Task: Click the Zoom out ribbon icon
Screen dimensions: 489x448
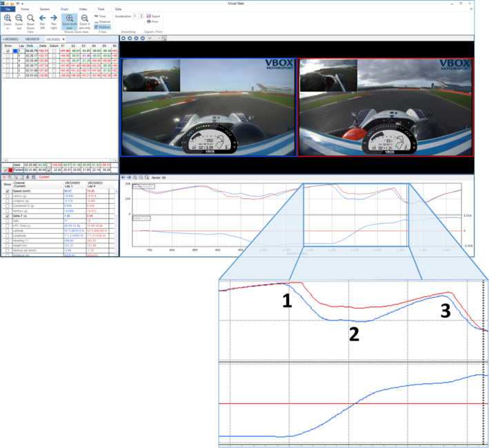Action: (19, 21)
